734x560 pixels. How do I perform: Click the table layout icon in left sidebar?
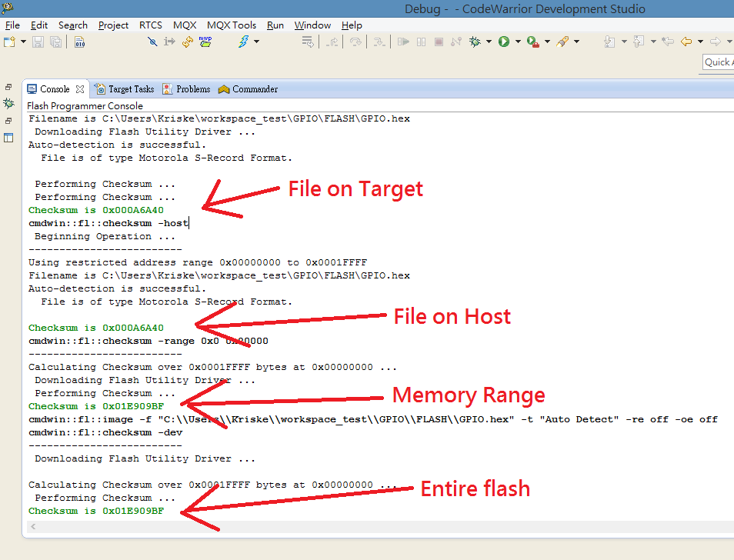click(8, 138)
